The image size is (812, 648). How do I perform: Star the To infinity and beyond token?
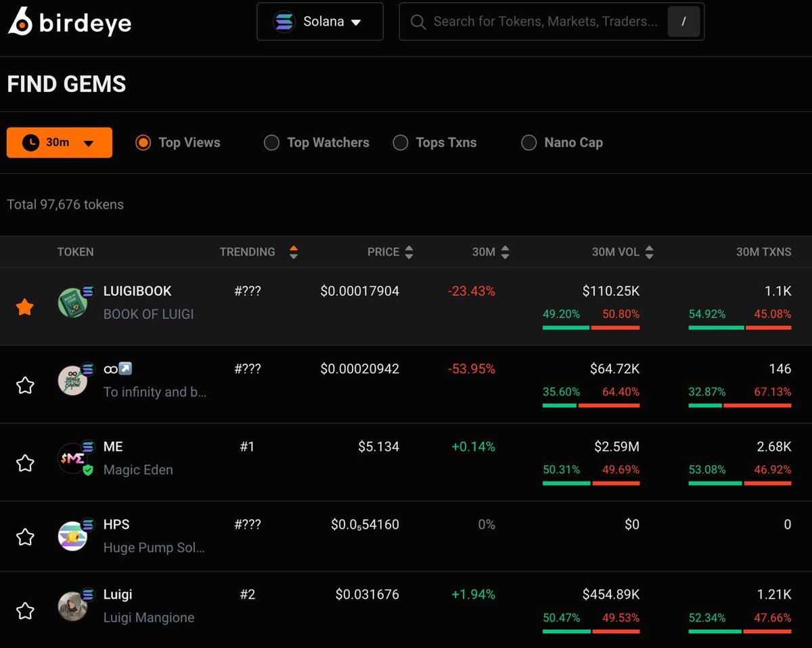pyautogui.click(x=25, y=385)
